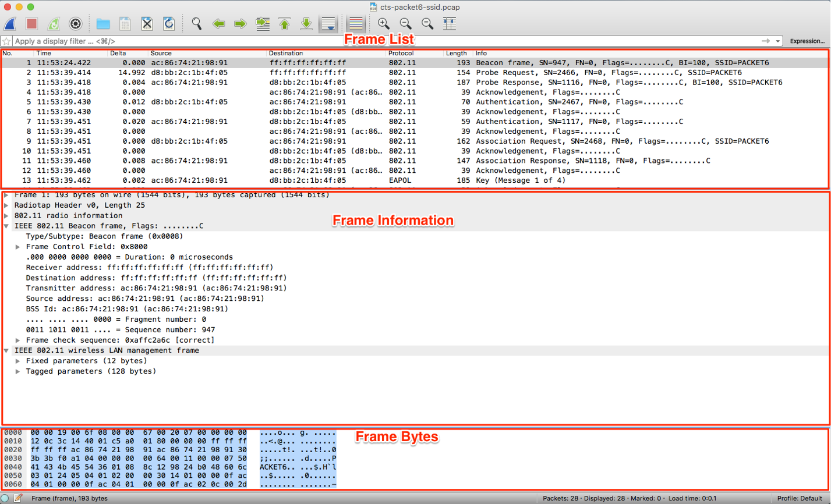This screenshot has width=831, height=504.
Task: Start a new packet capture
Action: [x=10, y=23]
